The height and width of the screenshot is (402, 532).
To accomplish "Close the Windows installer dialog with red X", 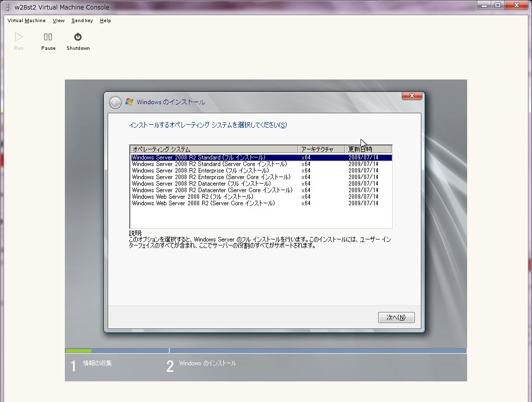I will (x=412, y=96).
